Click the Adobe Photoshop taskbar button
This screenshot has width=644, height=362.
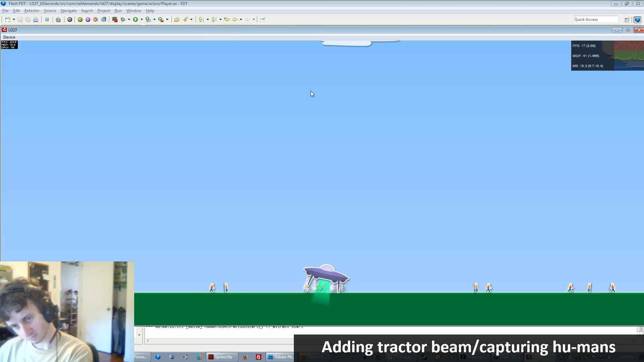[280, 357]
